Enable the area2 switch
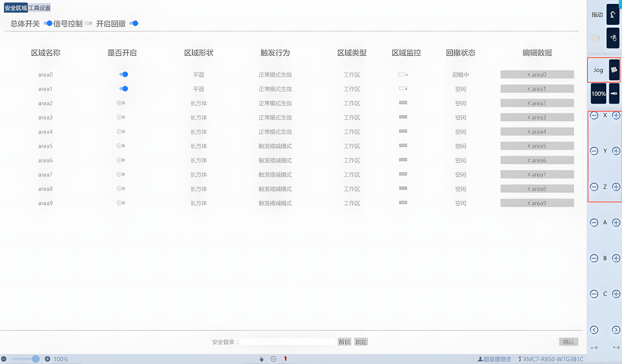 pos(121,103)
